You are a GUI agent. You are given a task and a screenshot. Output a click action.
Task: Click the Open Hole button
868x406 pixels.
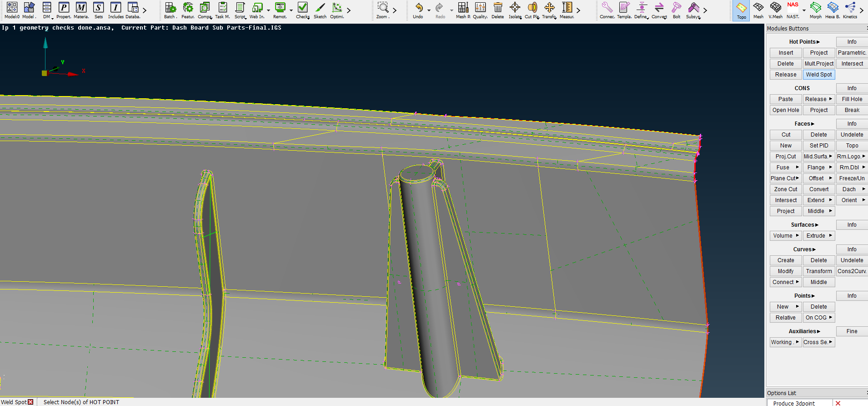pyautogui.click(x=785, y=110)
